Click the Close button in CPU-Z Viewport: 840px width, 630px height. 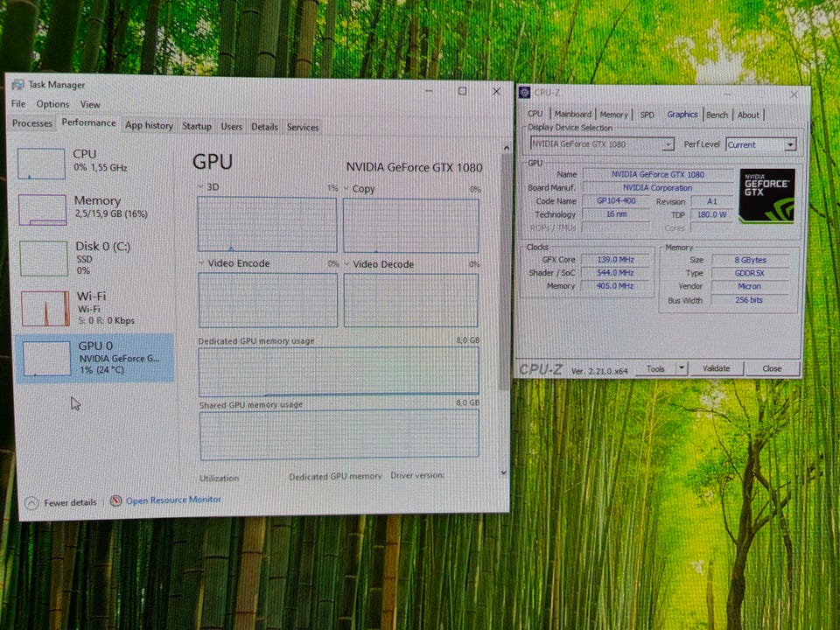click(772, 368)
